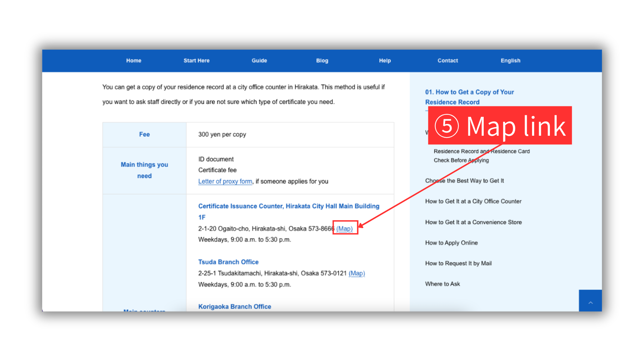Open the Guide navigation item
The height and width of the screenshot is (361, 644).
tap(259, 61)
